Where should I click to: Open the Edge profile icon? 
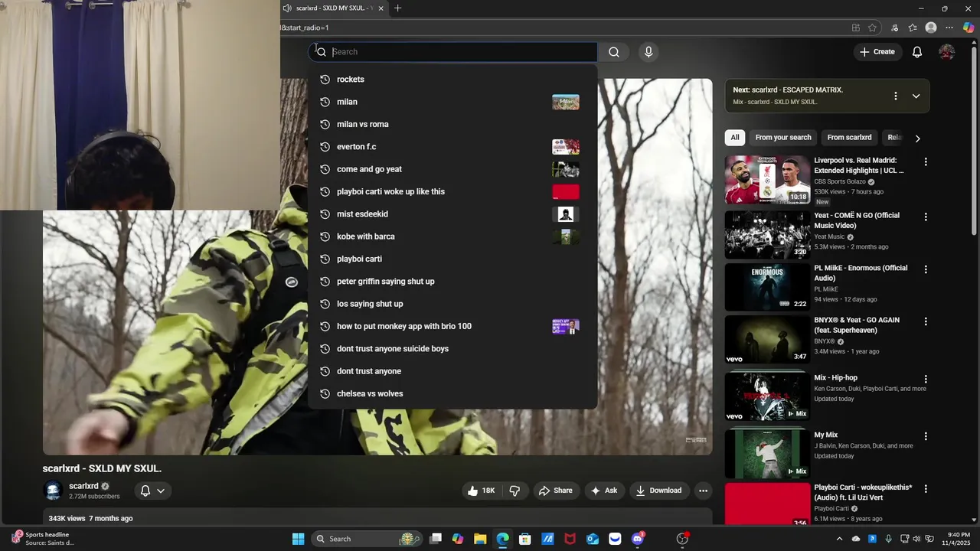coord(931,28)
